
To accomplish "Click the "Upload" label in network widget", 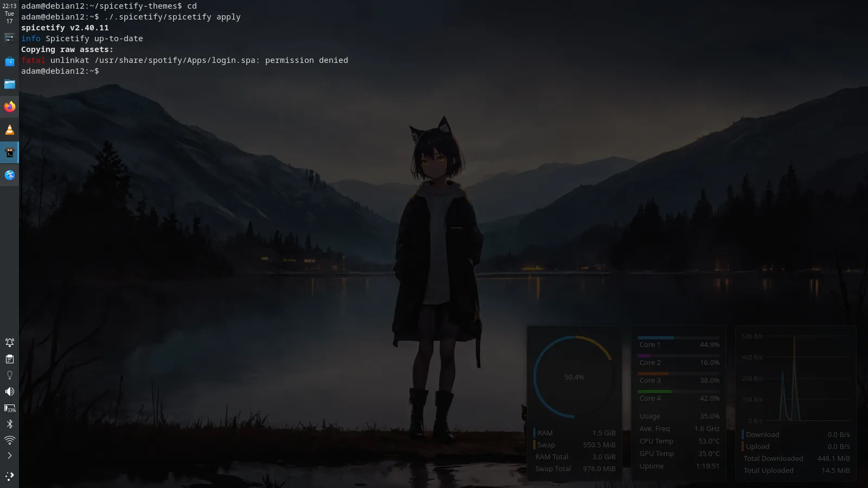I will pos(758,446).
